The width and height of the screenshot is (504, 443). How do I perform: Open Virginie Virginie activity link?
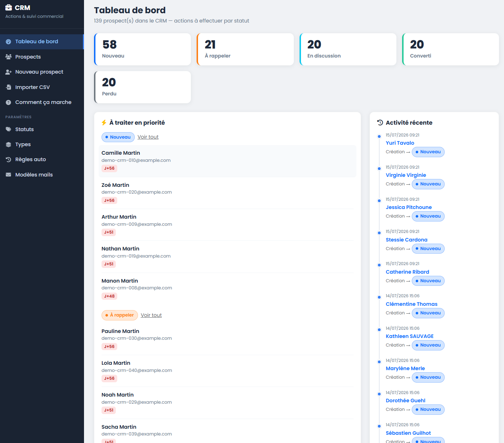coord(406,175)
